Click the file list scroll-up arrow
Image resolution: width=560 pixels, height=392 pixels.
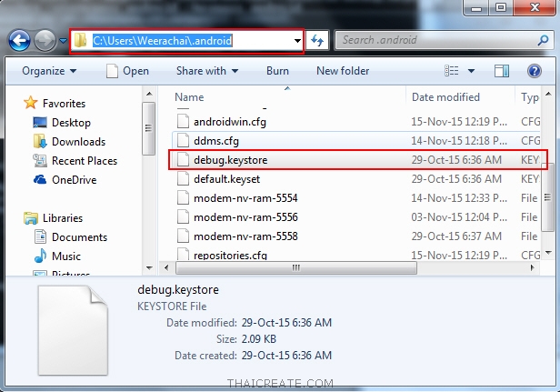pos(548,94)
